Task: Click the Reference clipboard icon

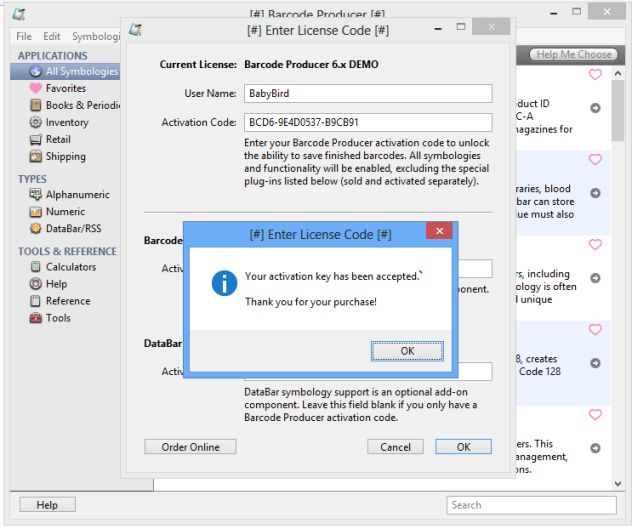Action: point(35,301)
